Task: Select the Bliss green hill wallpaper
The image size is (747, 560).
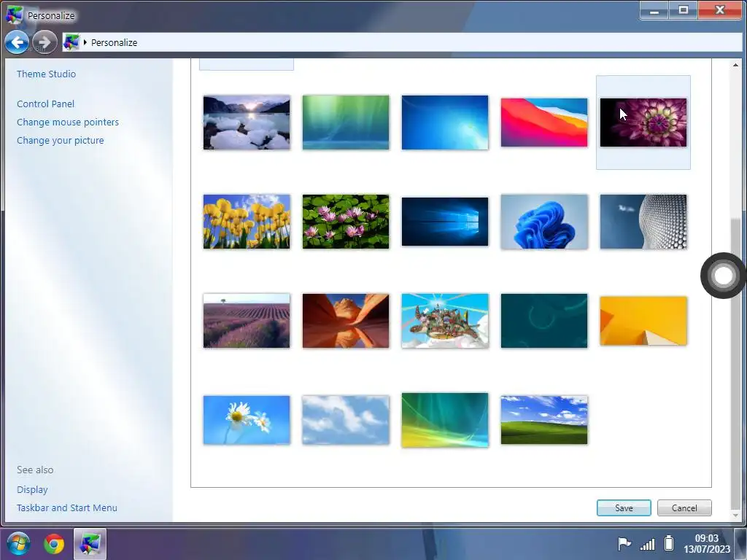Action: point(544,419)
